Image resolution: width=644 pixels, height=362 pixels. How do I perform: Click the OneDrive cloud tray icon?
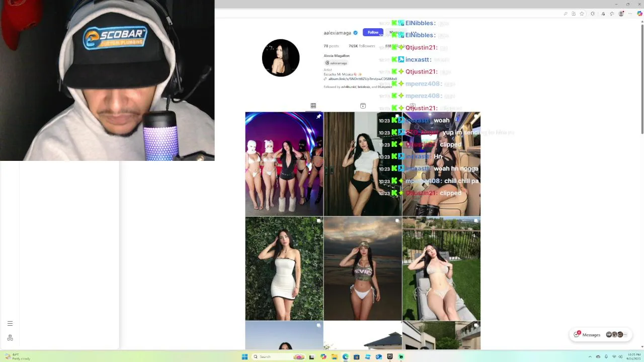[598, 356]
